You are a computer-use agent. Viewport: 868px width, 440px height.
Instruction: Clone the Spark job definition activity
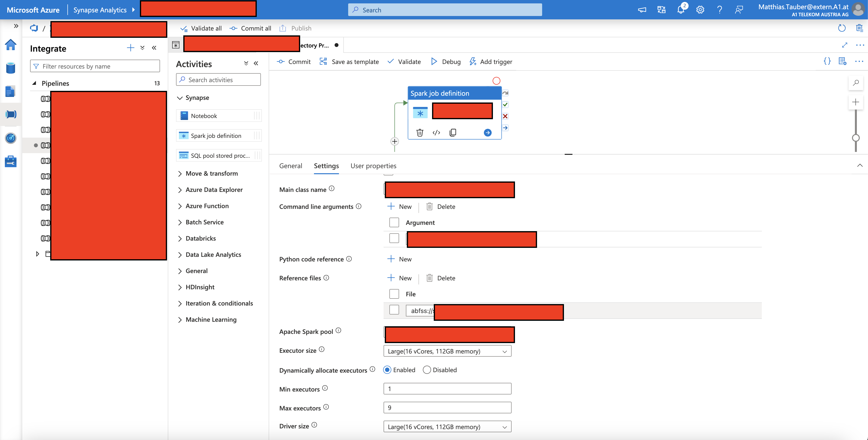coord(453,133)
